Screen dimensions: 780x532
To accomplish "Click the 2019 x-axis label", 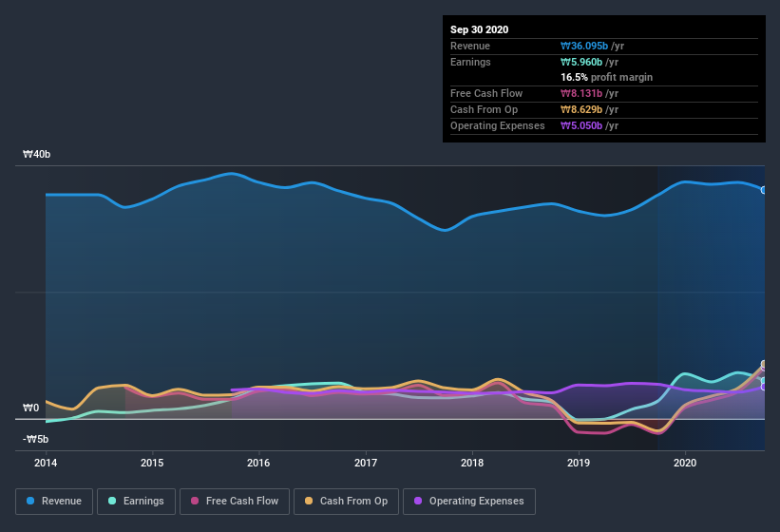I will (578, 463).
